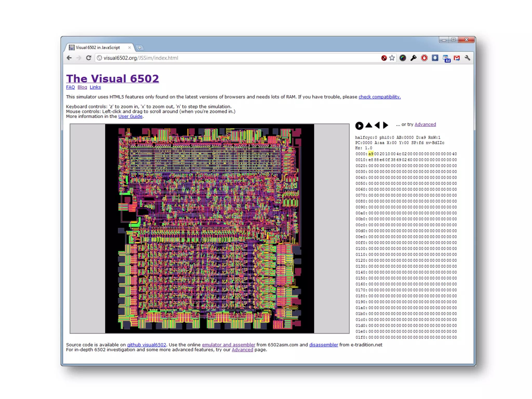Open the User Guide link

[x=130, y=116]
